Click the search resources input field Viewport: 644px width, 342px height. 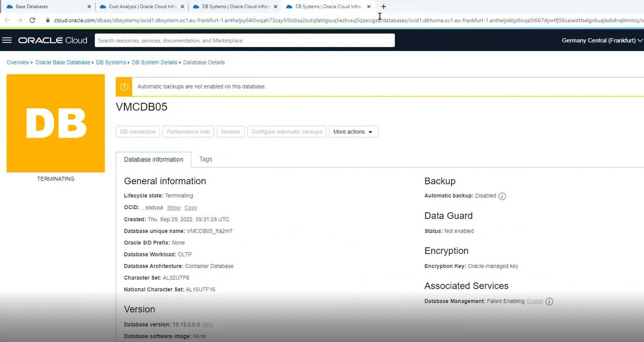[245, 40]
